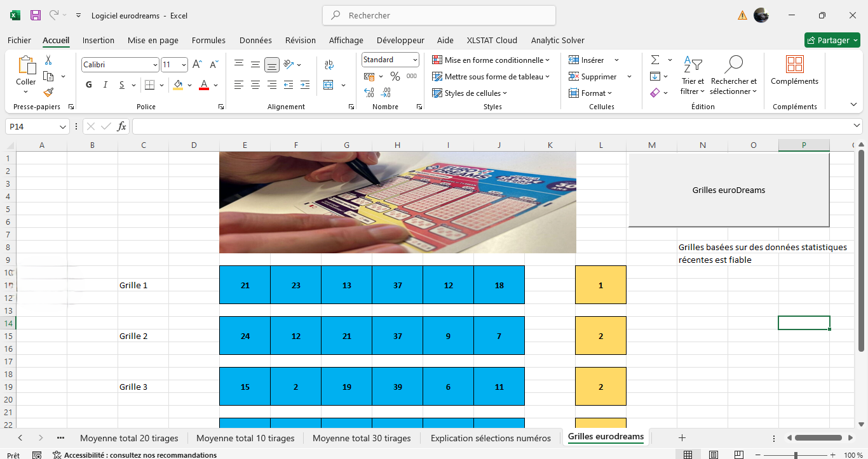The image size is (868, 459).
Task: Toggle middle vertical alignment
Action: click(255, 64)
